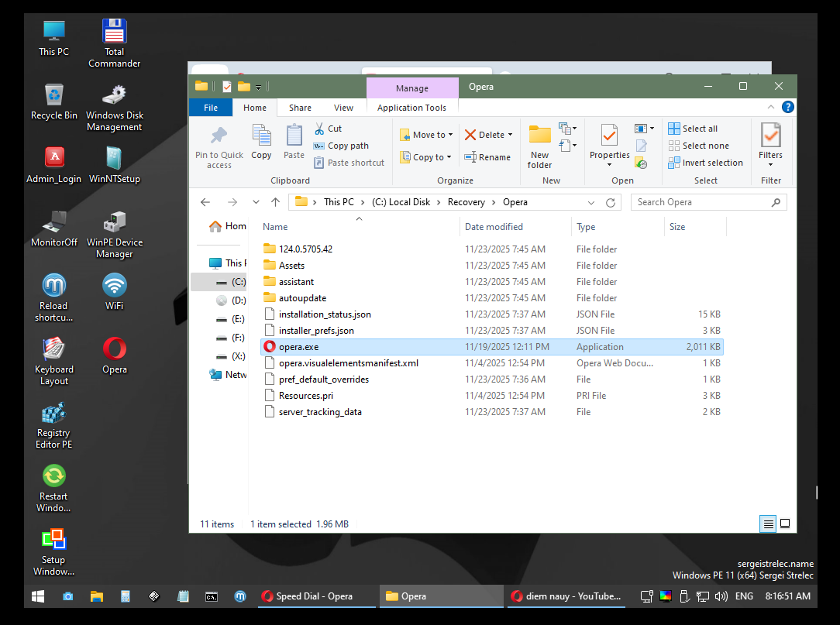Click Manage contextual tab
This screenshot has width=840, height=625.
(x=412, y=88)
